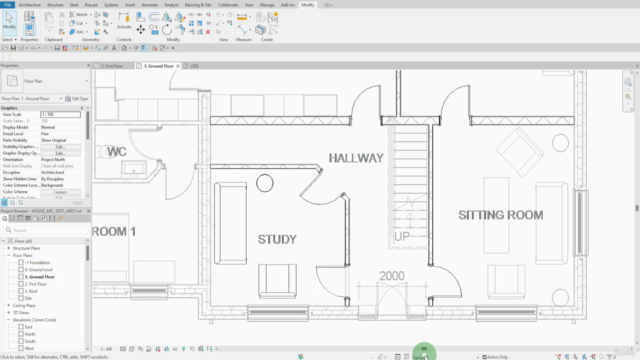Open the Notch dropdown arrow

coord(90,15)
